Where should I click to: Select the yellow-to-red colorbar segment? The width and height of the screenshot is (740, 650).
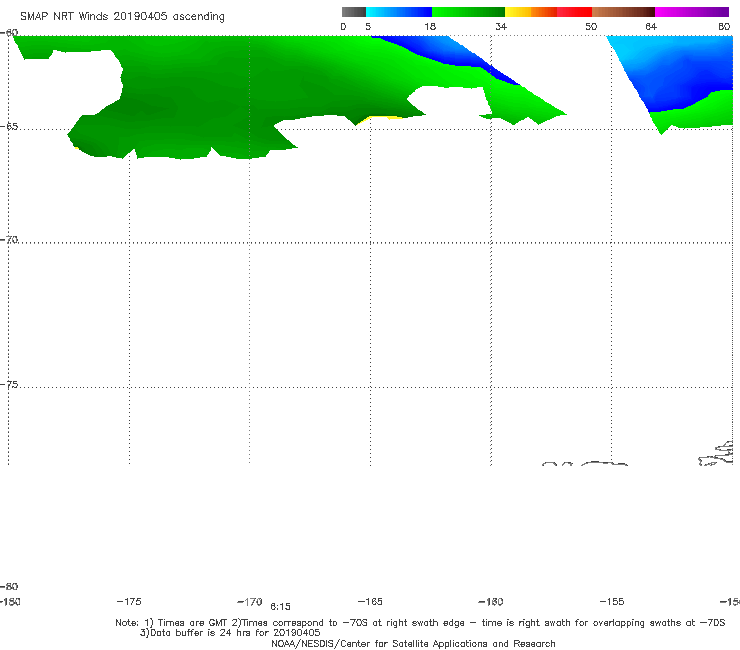click(x=548, y=12)
